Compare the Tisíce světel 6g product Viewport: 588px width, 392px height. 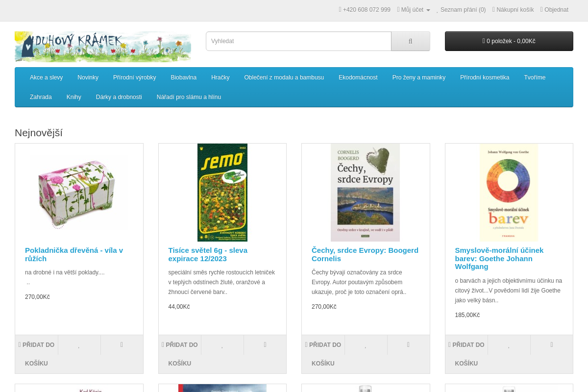tap(265, 345)
